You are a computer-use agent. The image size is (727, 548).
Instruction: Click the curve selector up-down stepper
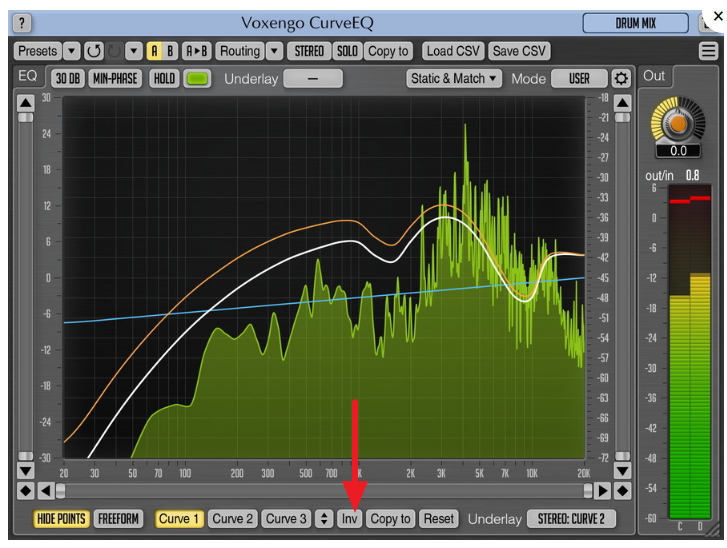tap(324, 518)
